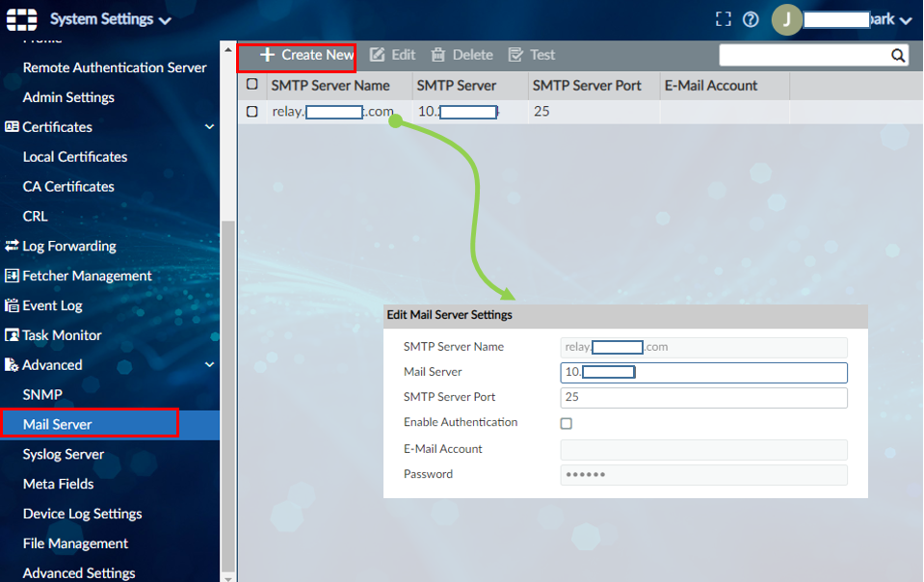Sort by SMTP Server Name column

click(330, 86)
